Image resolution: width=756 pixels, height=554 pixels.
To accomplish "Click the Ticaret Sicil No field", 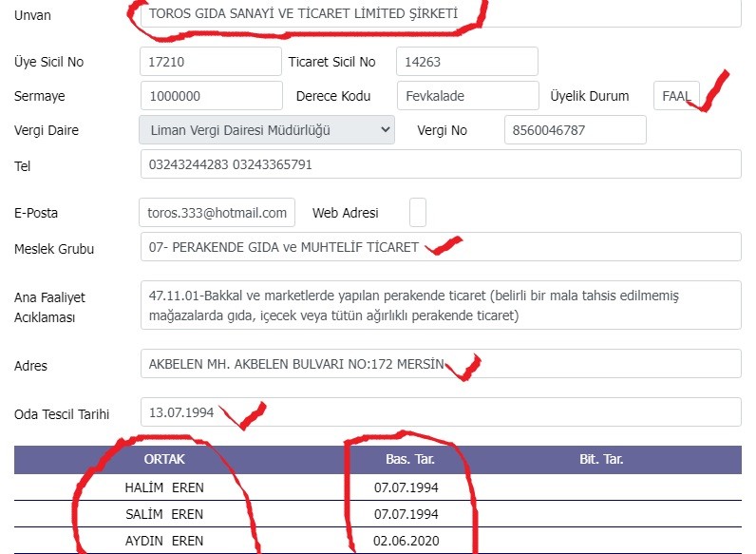I will point(466,61).
